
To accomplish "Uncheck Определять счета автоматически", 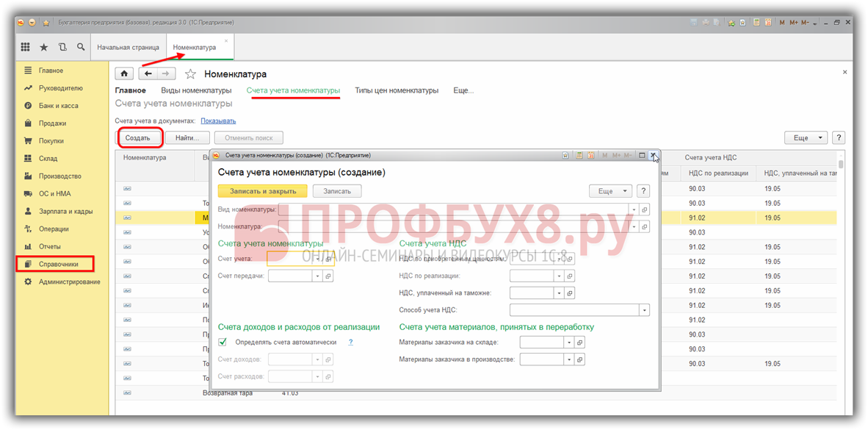I will [223, 342].
